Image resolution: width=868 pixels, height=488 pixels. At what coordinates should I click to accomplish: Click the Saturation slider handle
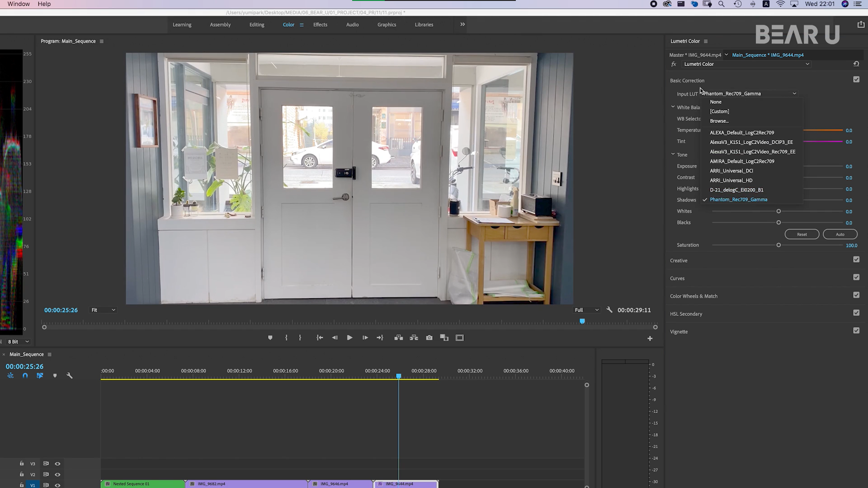click(x=778, y=245)
